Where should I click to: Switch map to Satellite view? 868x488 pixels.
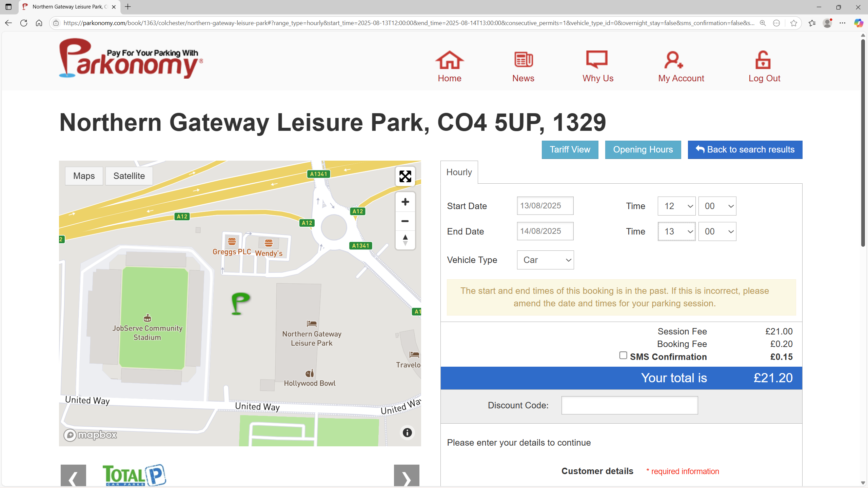coord(129,176)
